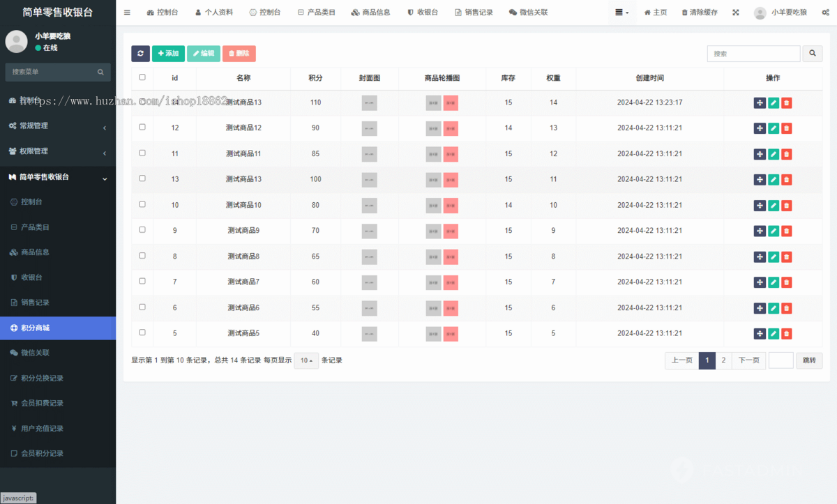
Task: Click the green edit pencil for 测试商品7
Action: [x=773, y=282]
